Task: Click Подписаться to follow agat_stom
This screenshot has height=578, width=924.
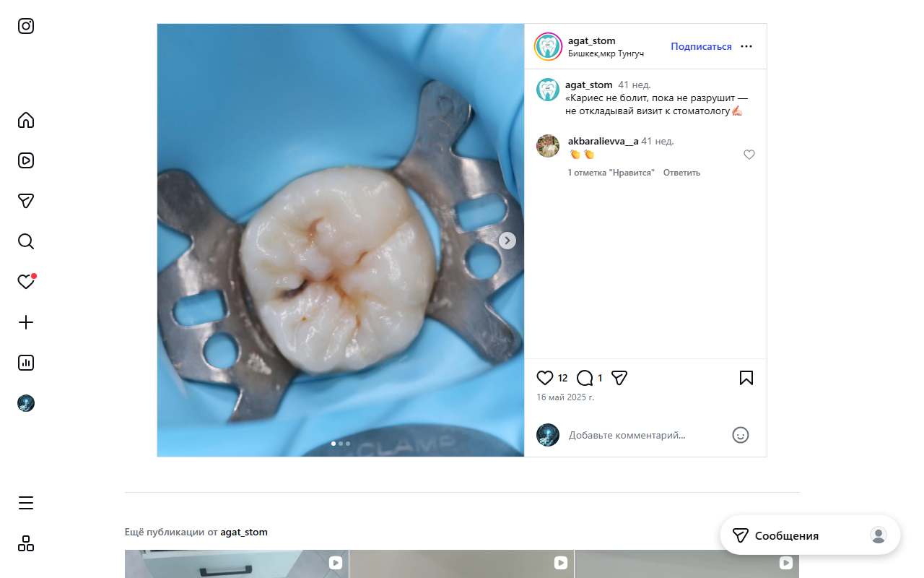Action: coord(701,46)
